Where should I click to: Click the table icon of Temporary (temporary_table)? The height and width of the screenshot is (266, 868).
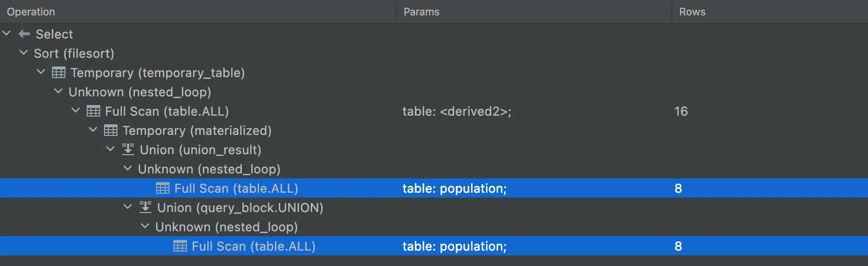pyautogui.click(x=59, y=73)
